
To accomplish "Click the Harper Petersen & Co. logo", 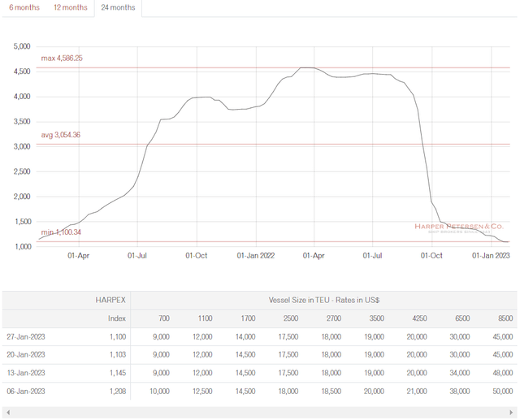I will (459, 228).
